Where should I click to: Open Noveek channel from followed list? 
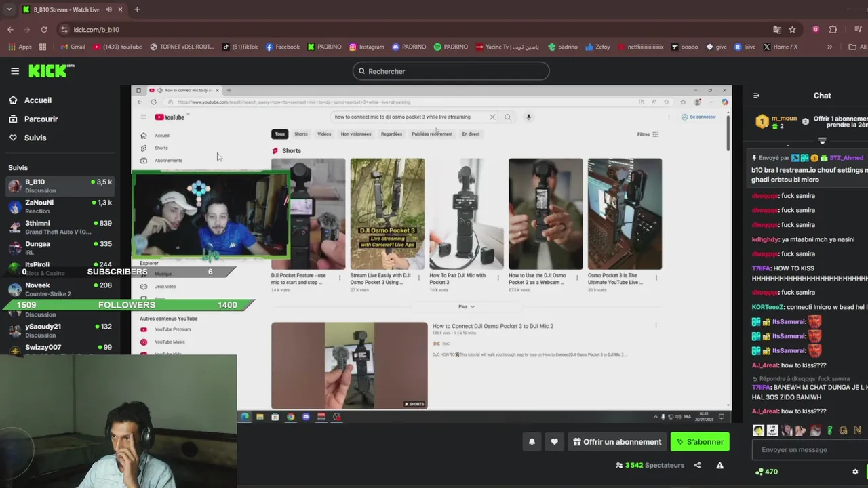click(61, 289)
